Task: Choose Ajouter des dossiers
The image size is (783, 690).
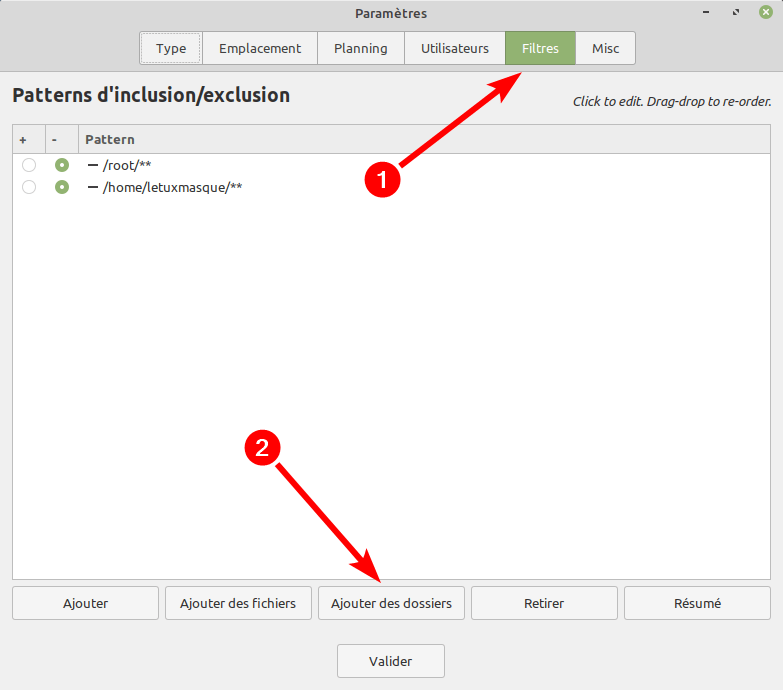Action: pyautogui.click(x=391, y=603)
